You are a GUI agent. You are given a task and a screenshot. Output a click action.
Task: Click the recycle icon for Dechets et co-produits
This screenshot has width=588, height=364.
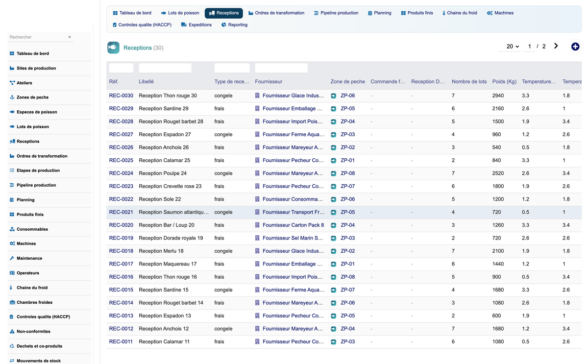(x=12, y=346)
